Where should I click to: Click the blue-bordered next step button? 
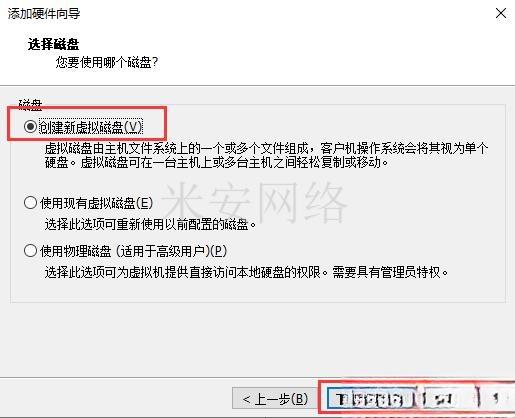click(370, 399)
